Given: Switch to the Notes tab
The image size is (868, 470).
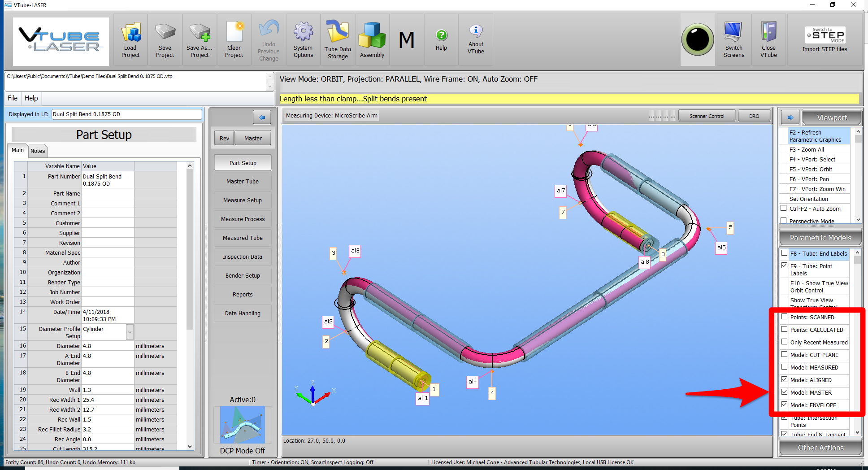Looking at the screenshot, I should (38, 151).
